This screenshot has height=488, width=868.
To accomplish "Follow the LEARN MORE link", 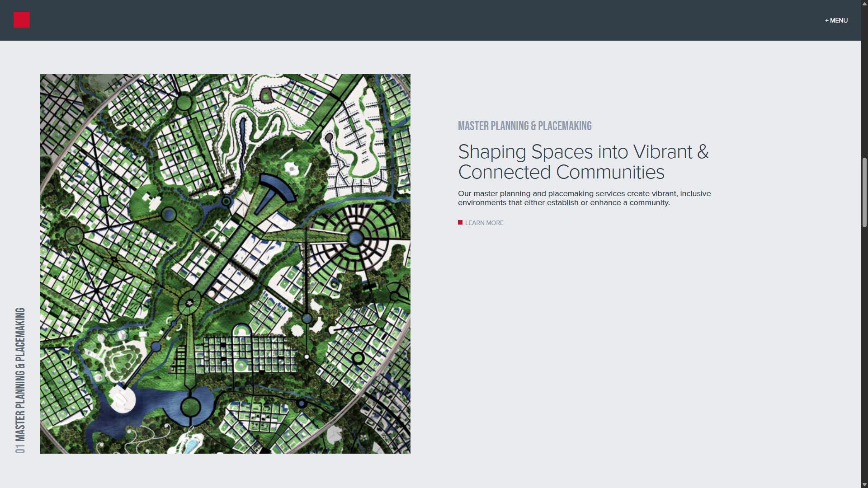I will click(484, 223).
